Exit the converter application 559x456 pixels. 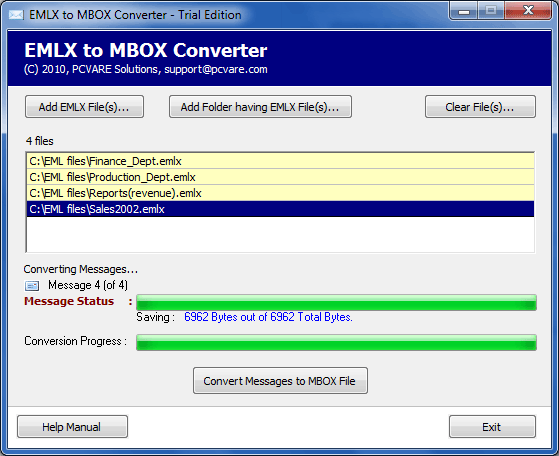point(492,426)
